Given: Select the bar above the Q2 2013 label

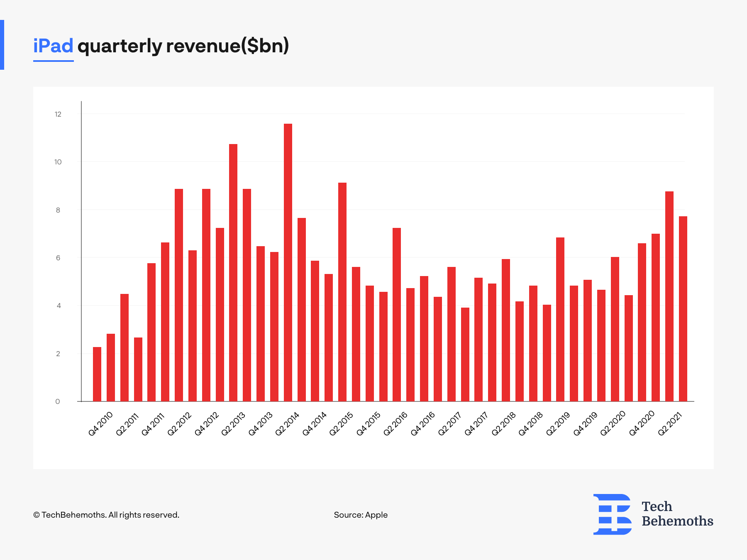Looking at the screenshot, I should pyautogui.click(x=233, y=273).
